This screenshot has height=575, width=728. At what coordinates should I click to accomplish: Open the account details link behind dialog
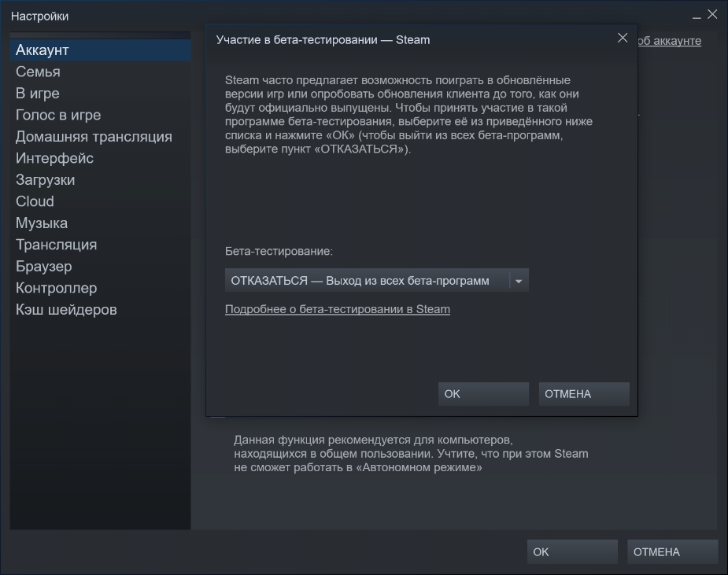tap(670, 41)
